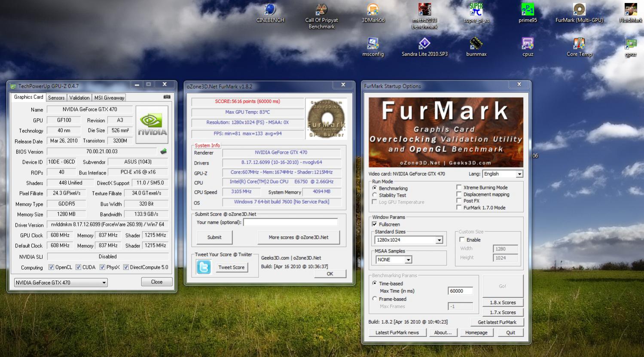Viewport: 644px width, 357px height.
Task: Toggle the DirectCompute 5.0 checkbox
Action: point(126,267)
